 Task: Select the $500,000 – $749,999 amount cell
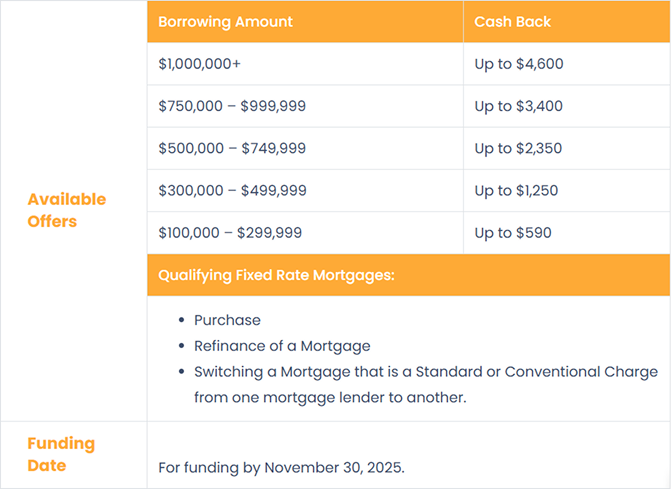point(232,148)
